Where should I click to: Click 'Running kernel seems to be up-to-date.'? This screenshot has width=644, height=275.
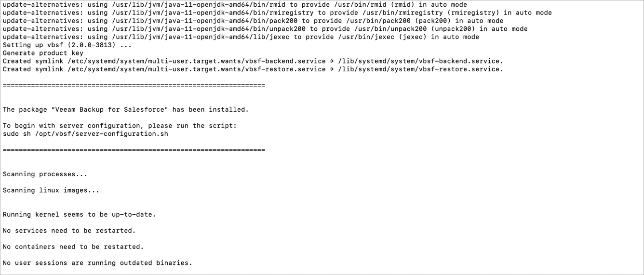click(80, 214)
